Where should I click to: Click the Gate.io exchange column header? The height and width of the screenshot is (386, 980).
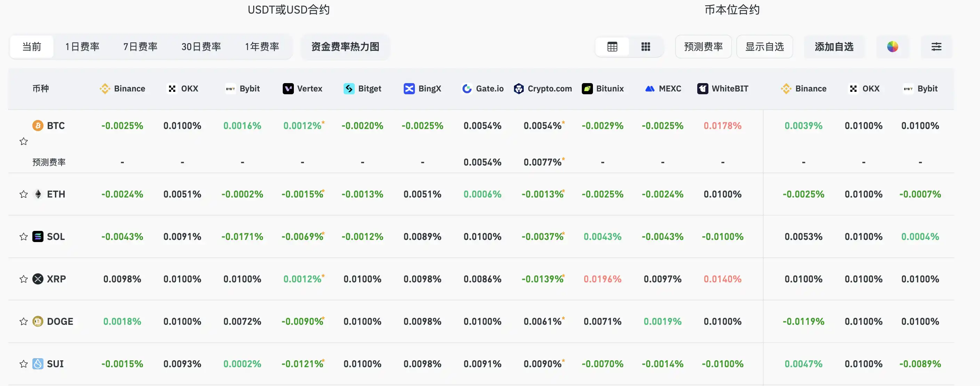[x=482, y=89]
